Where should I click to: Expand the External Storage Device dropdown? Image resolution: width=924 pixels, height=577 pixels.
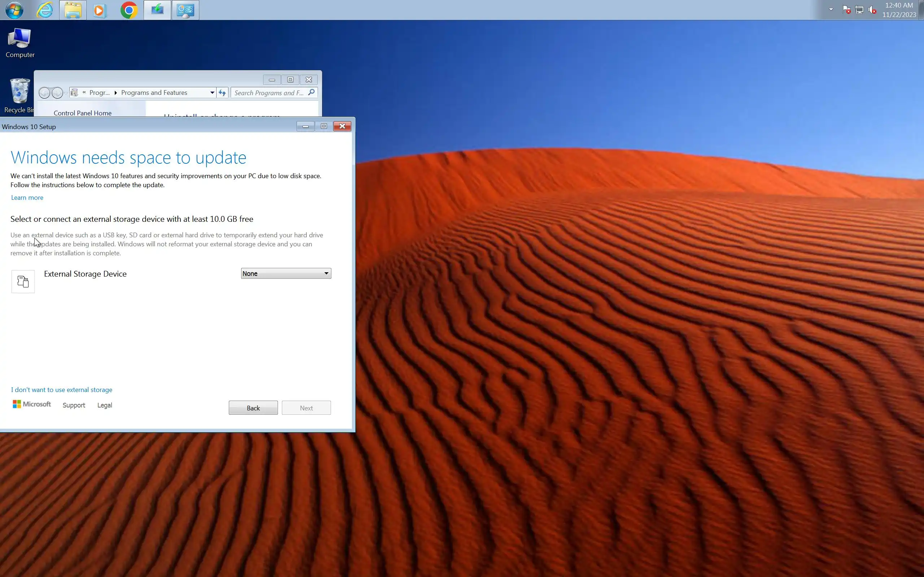(x=286, y=273)
